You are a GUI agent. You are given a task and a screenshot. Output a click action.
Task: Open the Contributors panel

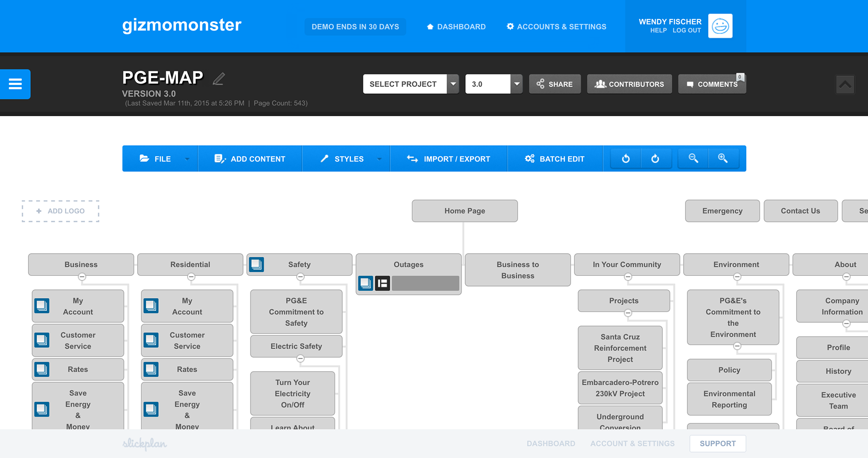[629, 84]
